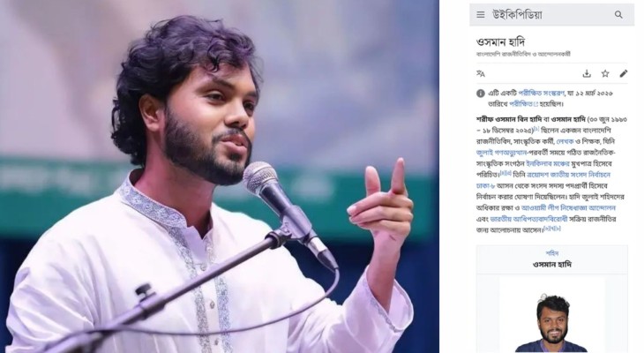Click the large photo of man at microphone
Image resolution: width=644 pixels, height=353 pixels.
[220, 176]
